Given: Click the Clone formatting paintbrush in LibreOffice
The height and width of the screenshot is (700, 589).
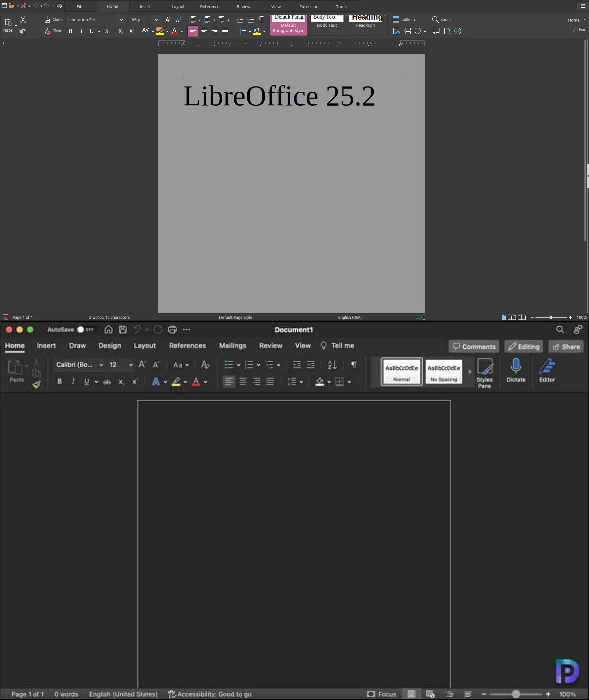Looking at the screenshot, I should 48,20.
